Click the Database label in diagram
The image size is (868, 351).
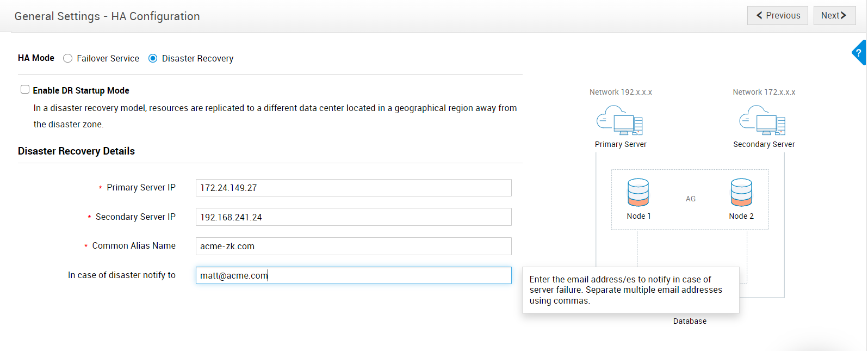690,321
